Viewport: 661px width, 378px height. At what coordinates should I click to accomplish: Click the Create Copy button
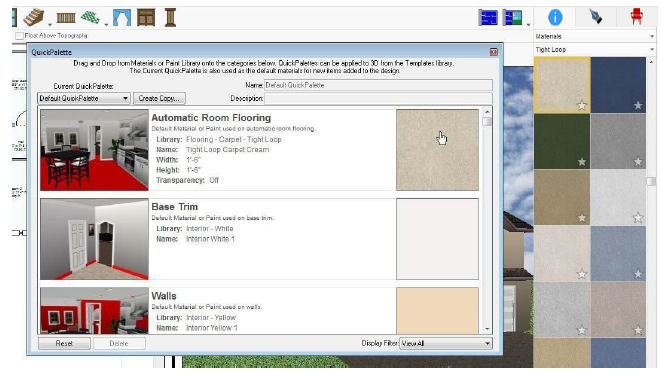(x=159, y=98)
